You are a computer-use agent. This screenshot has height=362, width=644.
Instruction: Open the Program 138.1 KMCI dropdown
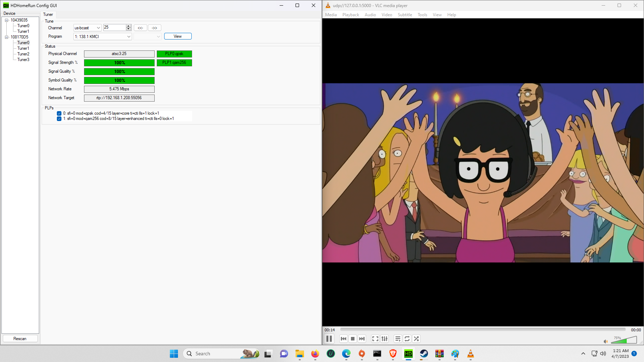[102, 36]
